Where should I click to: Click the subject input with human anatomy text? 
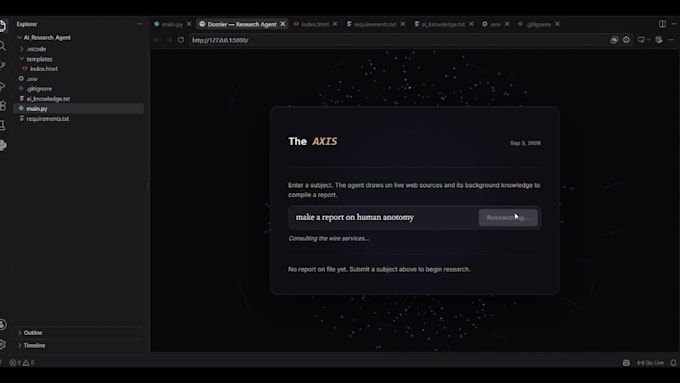pyautogui.click(x=383, y=217)
